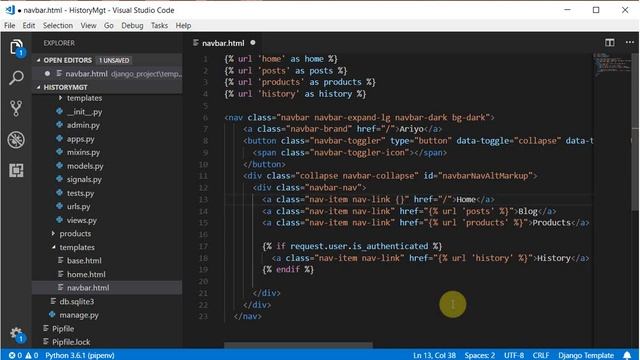The image size is (640, 360).
Task: Open navbar.html in Open Editors list
Action: 107,74
